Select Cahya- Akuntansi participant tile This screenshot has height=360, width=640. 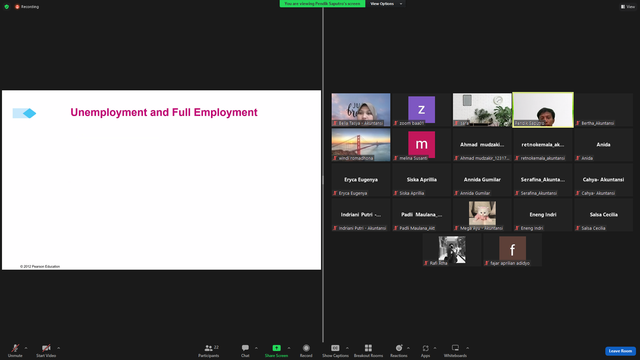[x=603, y=180]
